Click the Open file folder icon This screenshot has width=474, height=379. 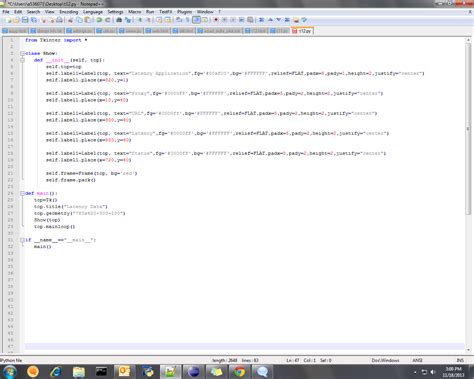tap(16, 20)
